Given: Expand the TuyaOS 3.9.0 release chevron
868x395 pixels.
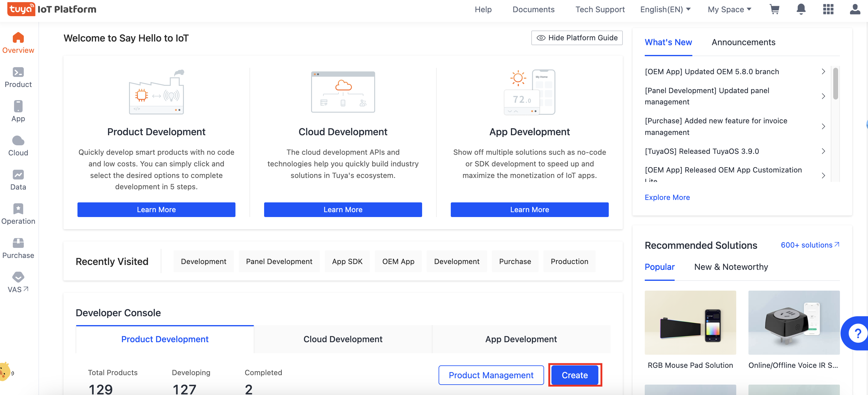Looking at the screenshot, I should coord(823,151).
